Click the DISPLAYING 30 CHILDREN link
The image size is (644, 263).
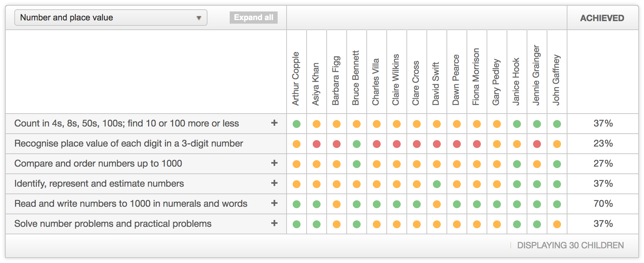pos(570,245)
